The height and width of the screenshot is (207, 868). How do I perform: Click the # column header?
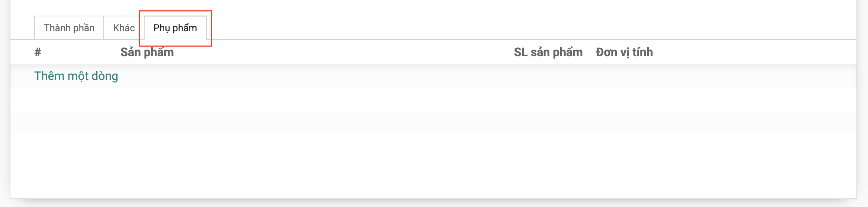(x=38, y=52)
